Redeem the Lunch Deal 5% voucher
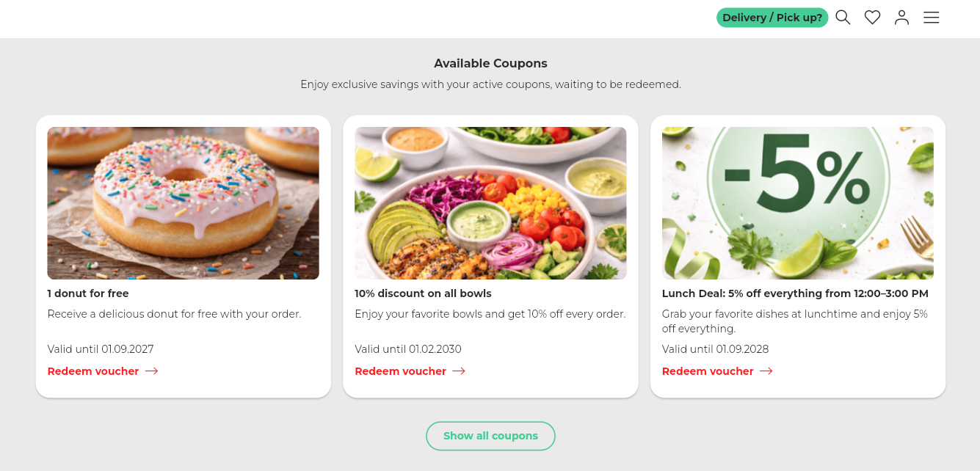980x471 pixels. (708, 371)
